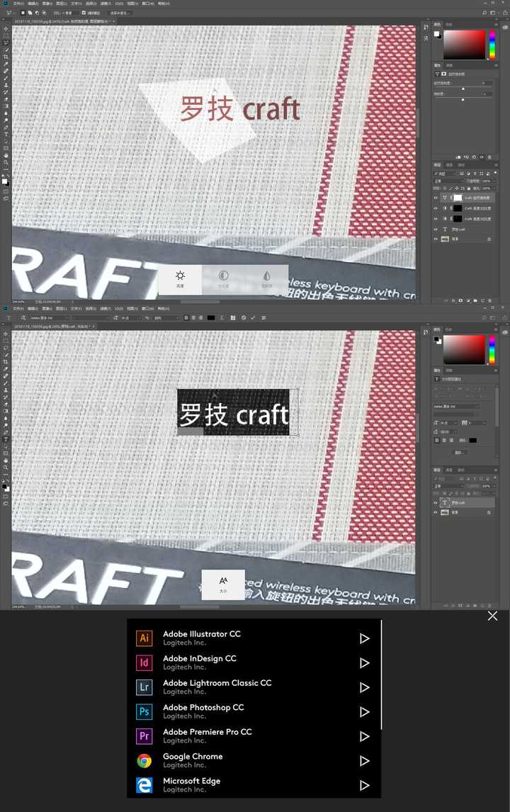Click the Craft contrast half-circle icon overlay

(223, 276)
